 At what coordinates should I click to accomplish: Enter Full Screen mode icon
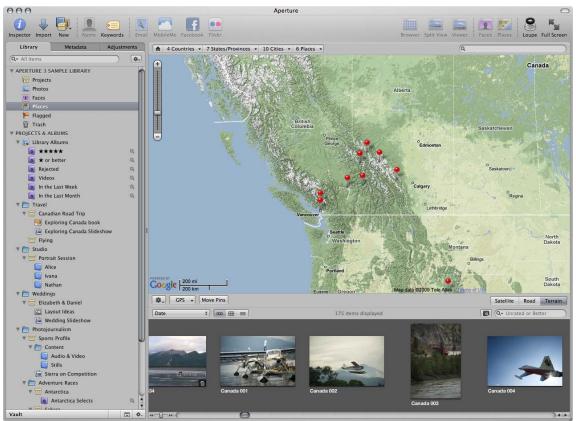[x=554, y=25]
